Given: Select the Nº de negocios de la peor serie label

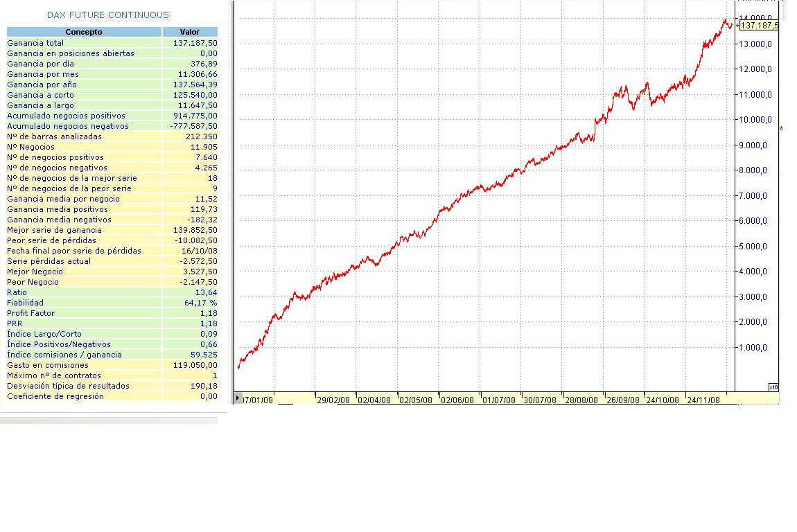Looking at the screenshot, I should pyautogui.click(x=69, y=188).
